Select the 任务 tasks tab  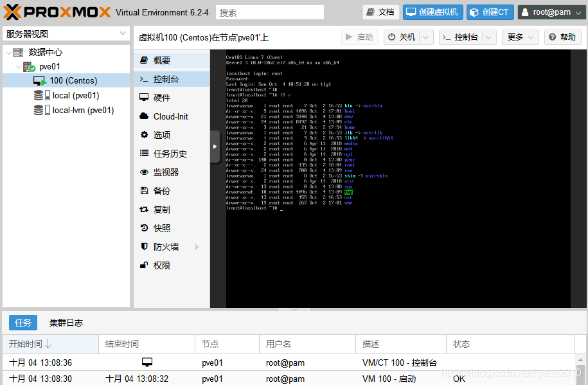[x=23, y=323]
